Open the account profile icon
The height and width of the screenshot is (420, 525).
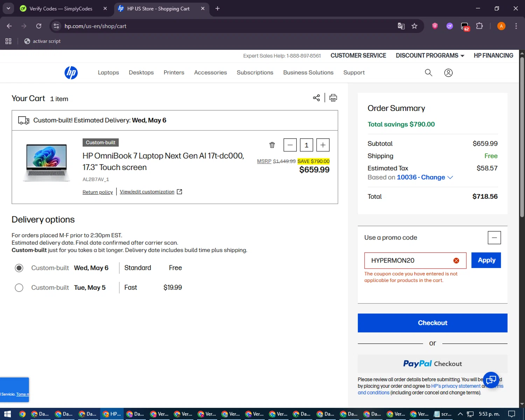point(448,72)
